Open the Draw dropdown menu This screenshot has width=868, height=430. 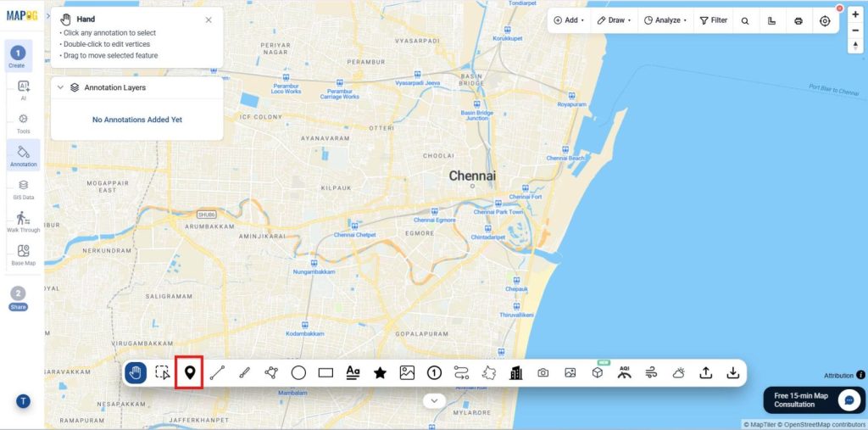614,20
